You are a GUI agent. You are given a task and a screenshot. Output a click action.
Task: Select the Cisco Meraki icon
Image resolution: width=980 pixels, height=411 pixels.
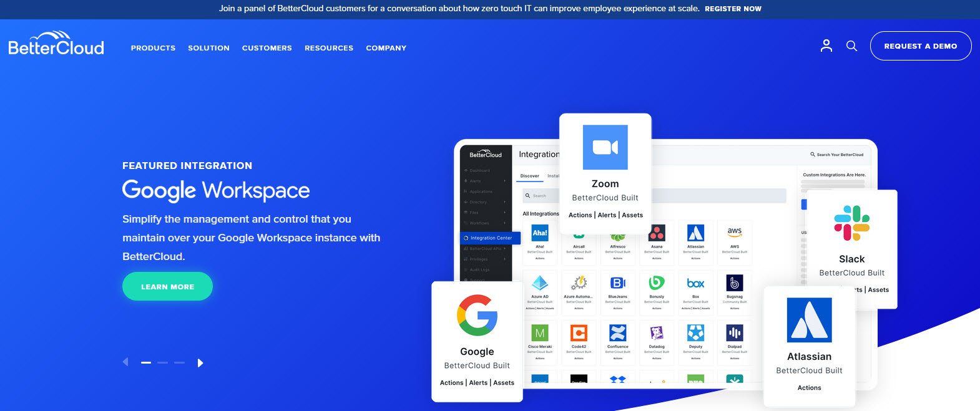click(540, 332)
